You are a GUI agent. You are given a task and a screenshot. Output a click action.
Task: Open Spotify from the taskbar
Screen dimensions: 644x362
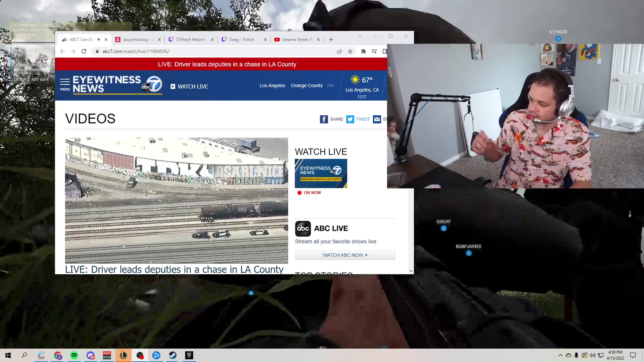pos(74,355)
